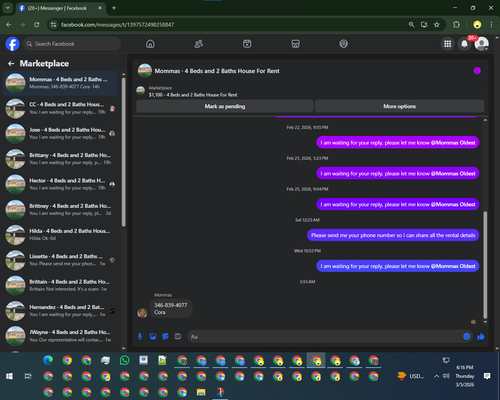Select the Mommas conversation in list
Viewport: 500px width, 400px height.
click(61, 83)
